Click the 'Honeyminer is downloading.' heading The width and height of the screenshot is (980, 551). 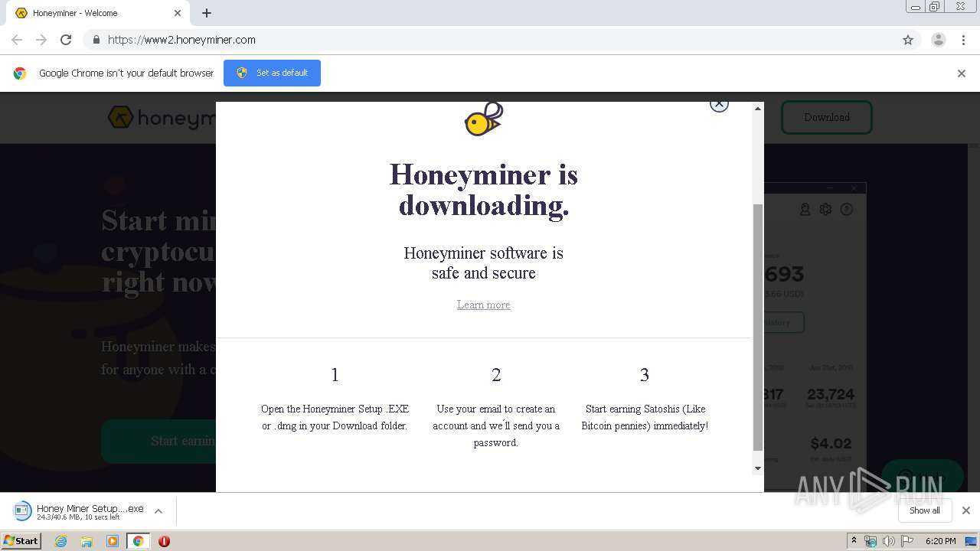[x=484, y=190]
